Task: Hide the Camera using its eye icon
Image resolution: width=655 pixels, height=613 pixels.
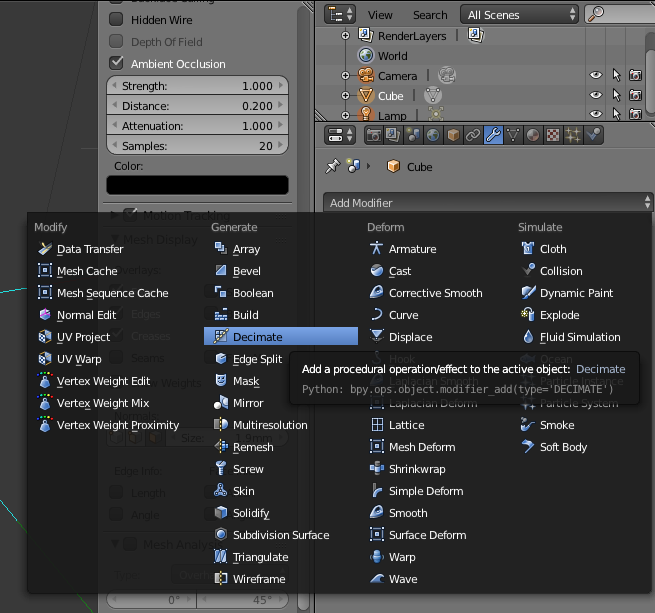Action: coord(596,75)
